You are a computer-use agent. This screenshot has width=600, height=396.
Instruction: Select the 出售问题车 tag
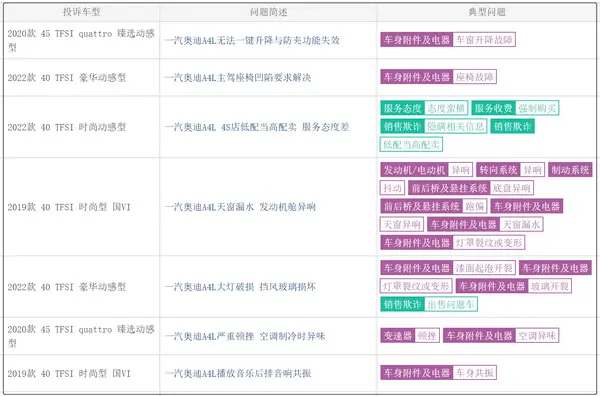451,304
